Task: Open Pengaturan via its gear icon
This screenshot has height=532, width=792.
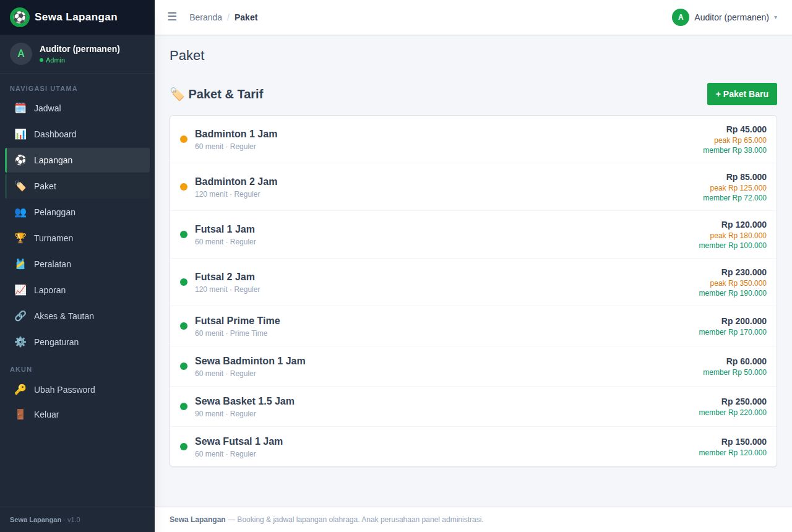Action: tap(20, 342)
